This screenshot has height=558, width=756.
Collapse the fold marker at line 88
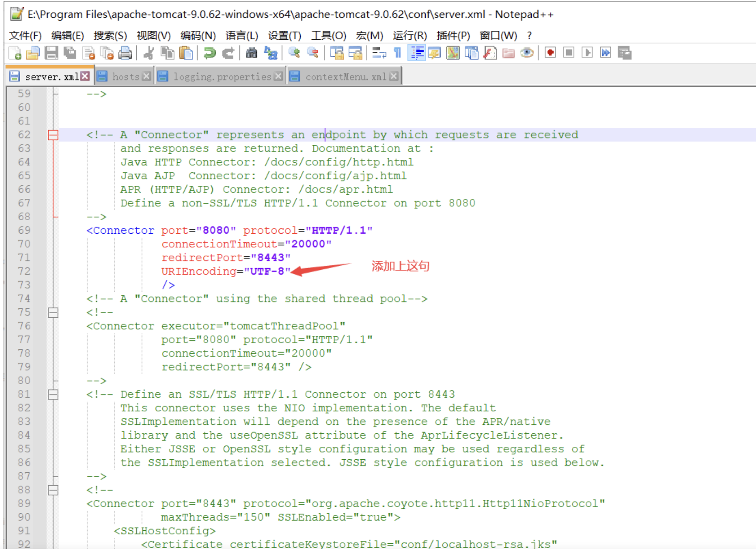point(53,490)
